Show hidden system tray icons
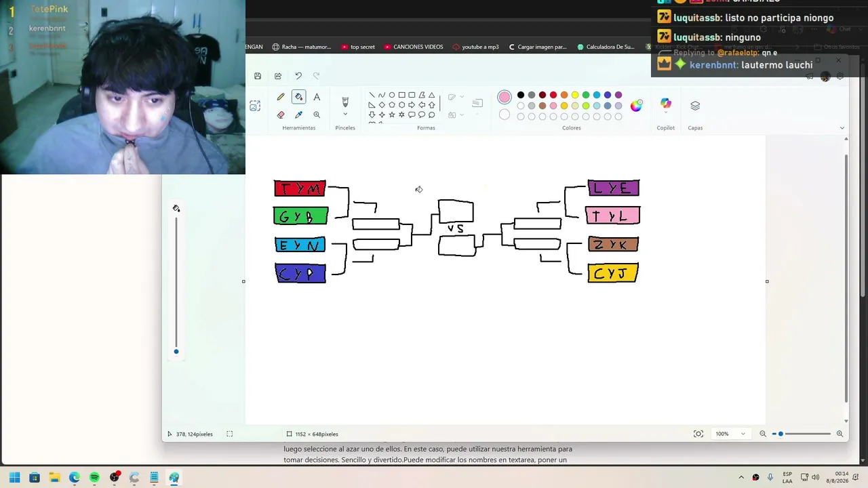 click(741, 478)
